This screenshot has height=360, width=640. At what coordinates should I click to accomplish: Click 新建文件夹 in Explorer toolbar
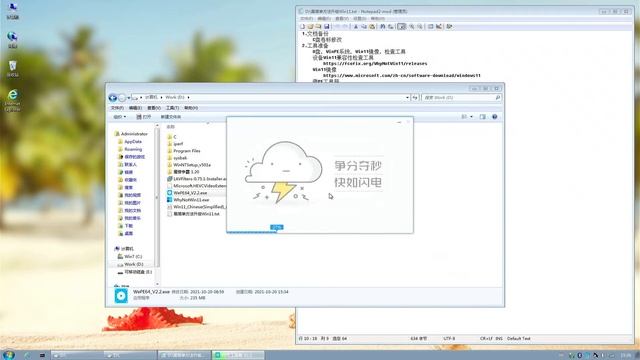(171, 117)
